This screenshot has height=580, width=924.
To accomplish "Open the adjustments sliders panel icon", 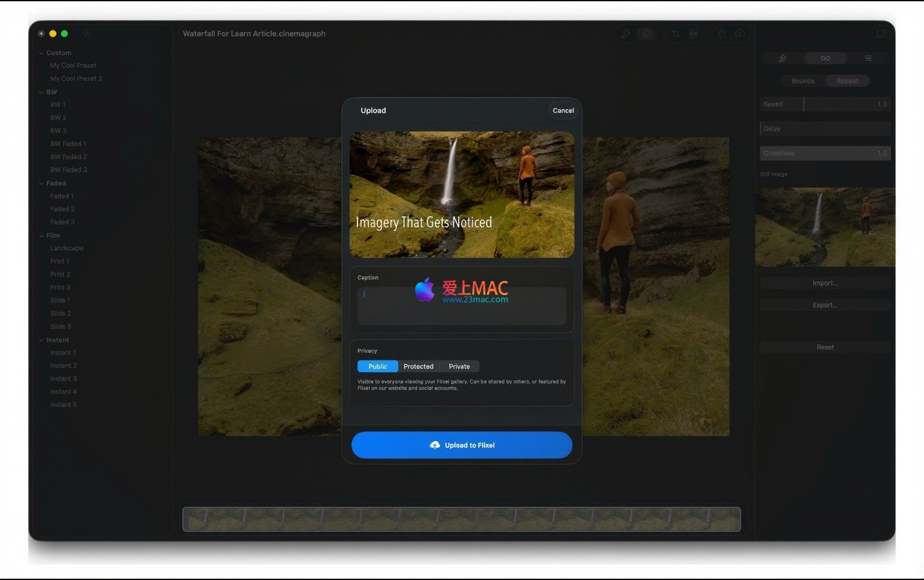I will (x=868, y=58).
